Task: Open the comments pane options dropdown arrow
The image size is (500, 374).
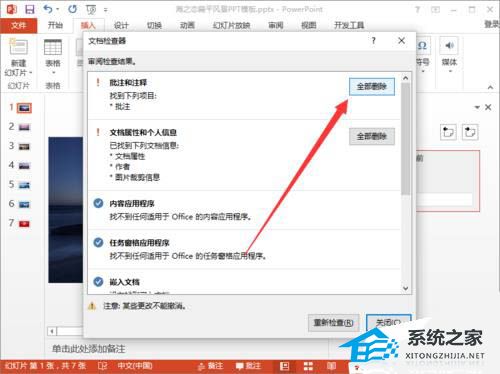Action: pyautogui.click(x=477, y=107)
